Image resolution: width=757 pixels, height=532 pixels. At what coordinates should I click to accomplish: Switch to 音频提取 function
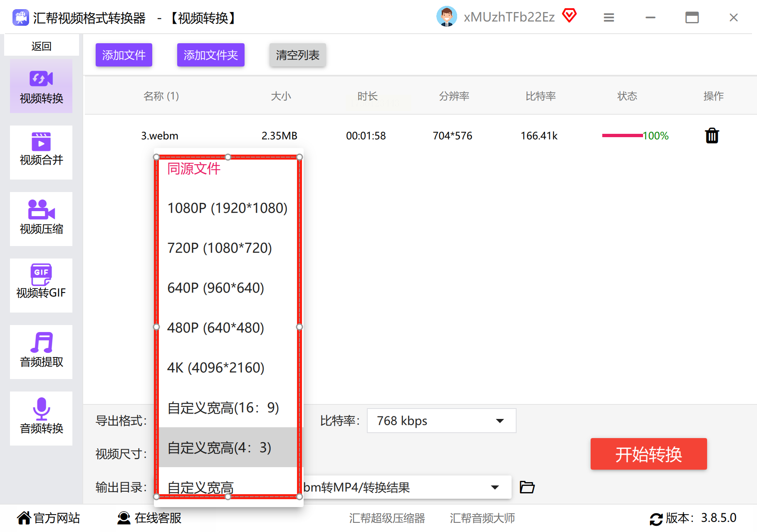(41, 352)
